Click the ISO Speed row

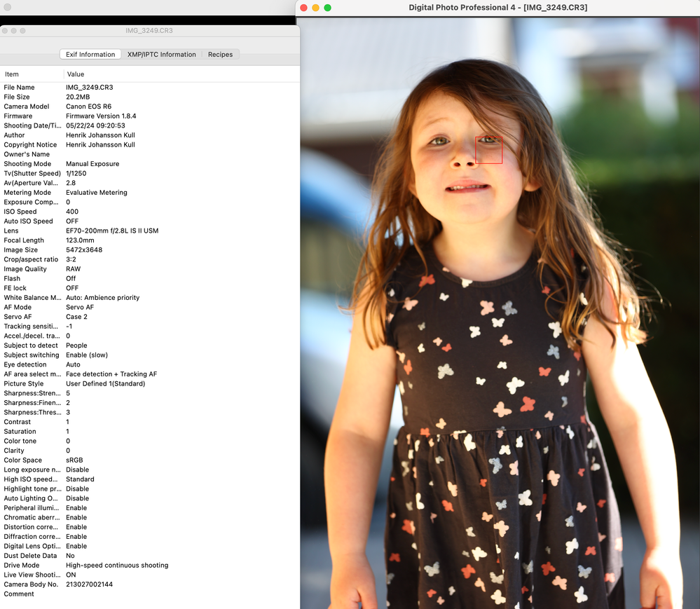tap(20, 212)
